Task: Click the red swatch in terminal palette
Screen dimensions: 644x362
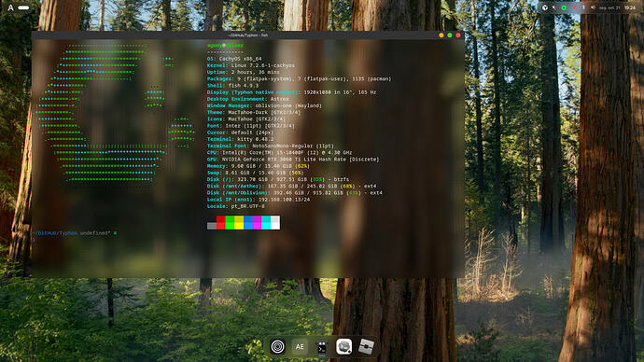Action: click(221, 222)
